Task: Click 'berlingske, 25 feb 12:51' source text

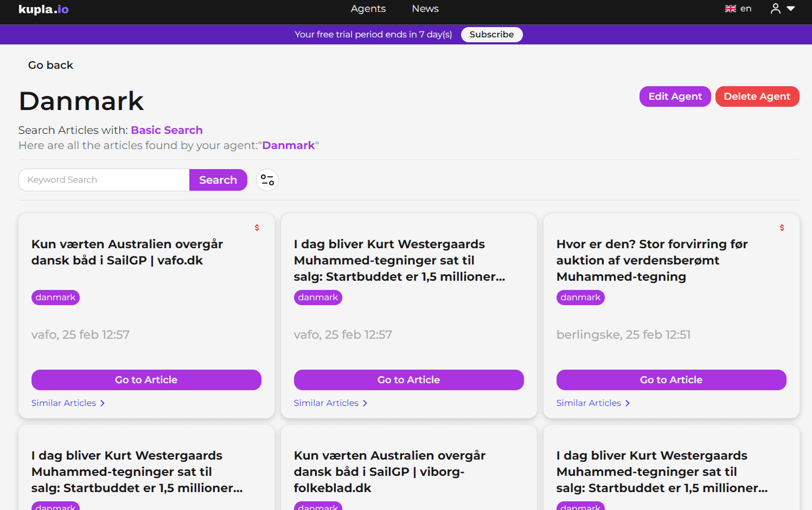Action: (x=623, y=335)
